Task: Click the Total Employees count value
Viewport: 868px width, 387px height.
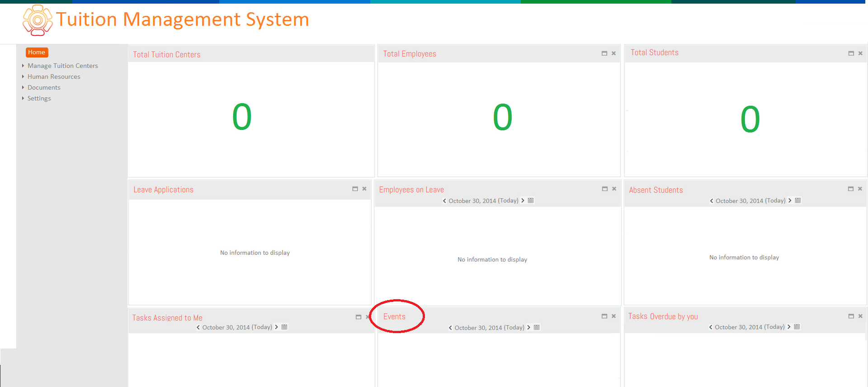Action: (502, 117)
